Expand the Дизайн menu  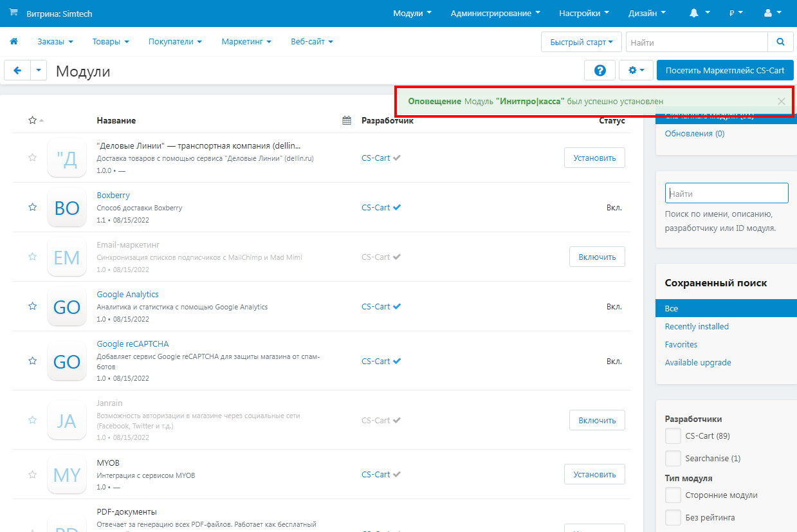click(x=647, y=13)
